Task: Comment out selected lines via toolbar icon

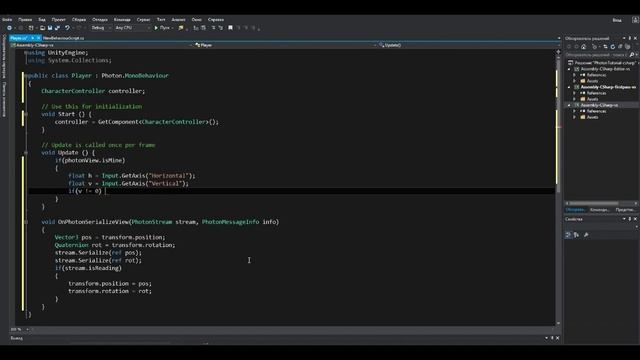Action: pos(213,28)
